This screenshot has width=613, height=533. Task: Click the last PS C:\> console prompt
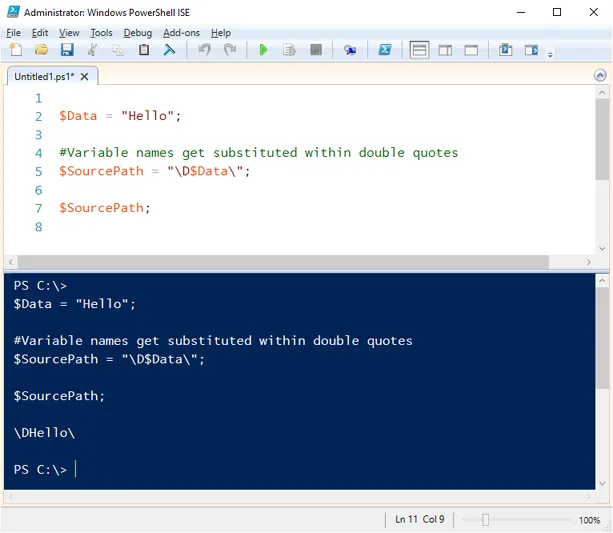pyautogui.click(x=40, y=469)
